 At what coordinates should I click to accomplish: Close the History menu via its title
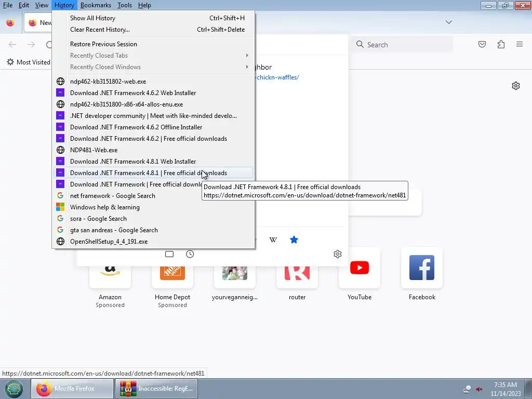pyautogui.click(x=64, y=5)
